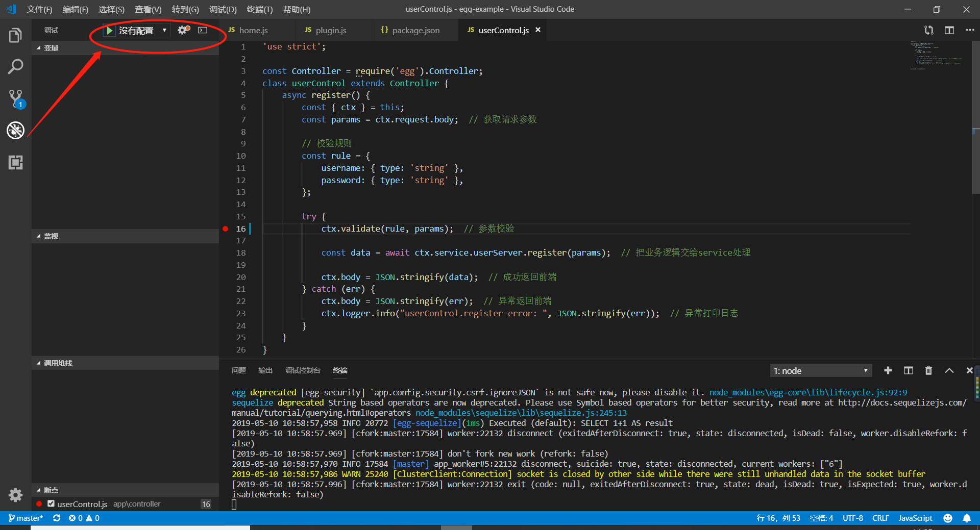The image size is (980, 530).
Task: Create a new terminal with plus icon
Action: click(888, 370)
